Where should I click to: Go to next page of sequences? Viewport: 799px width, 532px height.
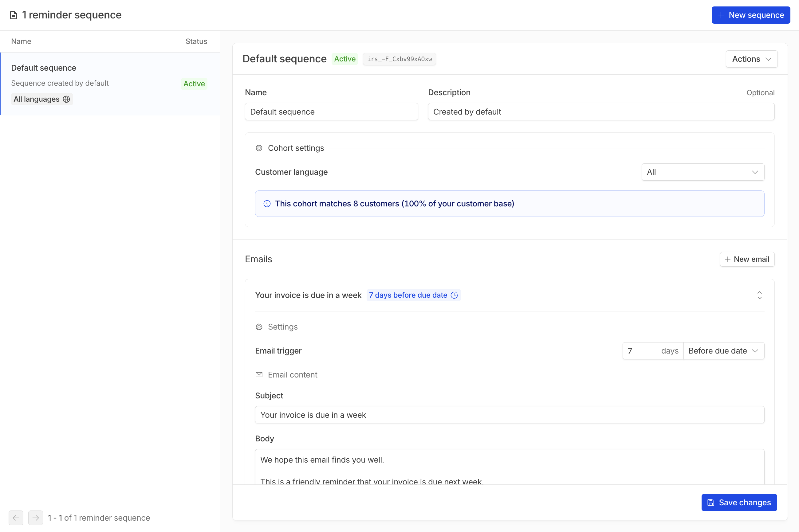36,518
